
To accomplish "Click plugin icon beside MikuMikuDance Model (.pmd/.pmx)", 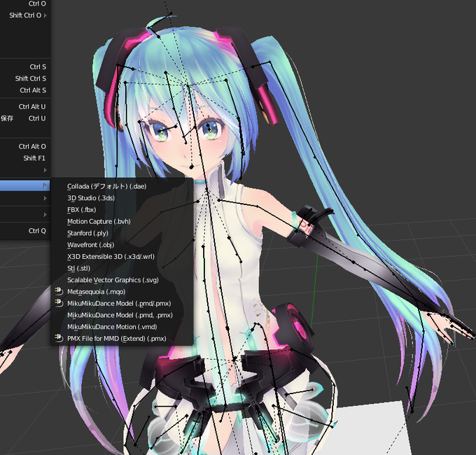I will coord(59,303).
